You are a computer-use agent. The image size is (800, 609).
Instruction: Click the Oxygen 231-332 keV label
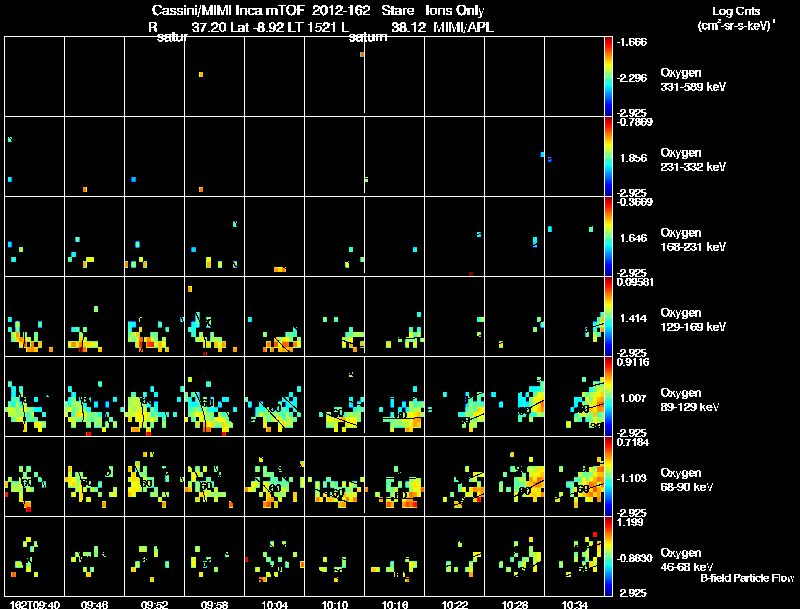[x=693, y=160]
